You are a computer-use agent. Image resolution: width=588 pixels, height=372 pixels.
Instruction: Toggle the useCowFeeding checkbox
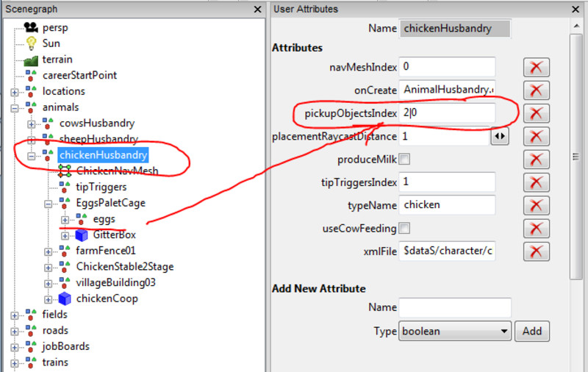tap(404, 228)
